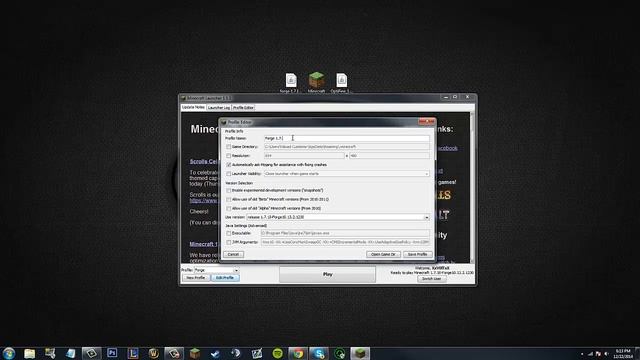Click the Game Directory path field

(347, 147)
